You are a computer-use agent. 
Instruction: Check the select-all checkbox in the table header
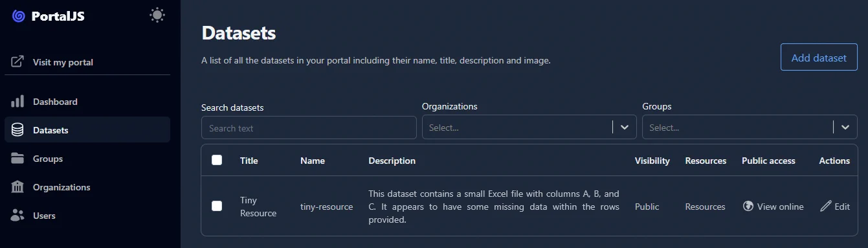(217, 160)
